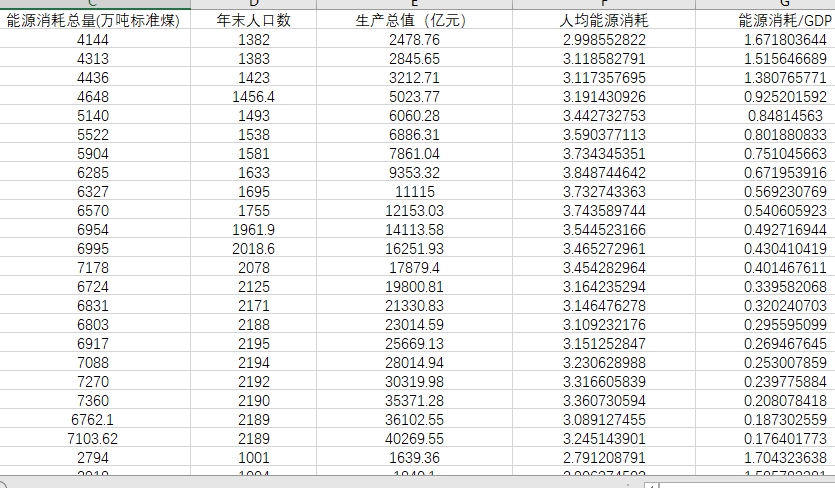Click the cell with 4648
The width and height of the screenshot is (835, 488).
tap(93, 96)
